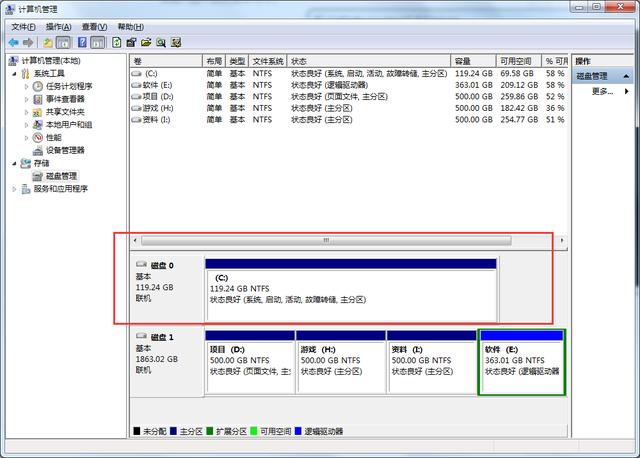Expand 服务和应用程序 tree node
Screen dimensions: 640x458
[x=14, y=188]
